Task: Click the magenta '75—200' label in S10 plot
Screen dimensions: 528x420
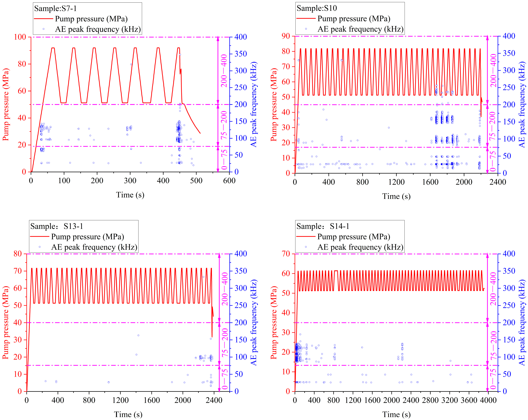Action: (493, 126)
